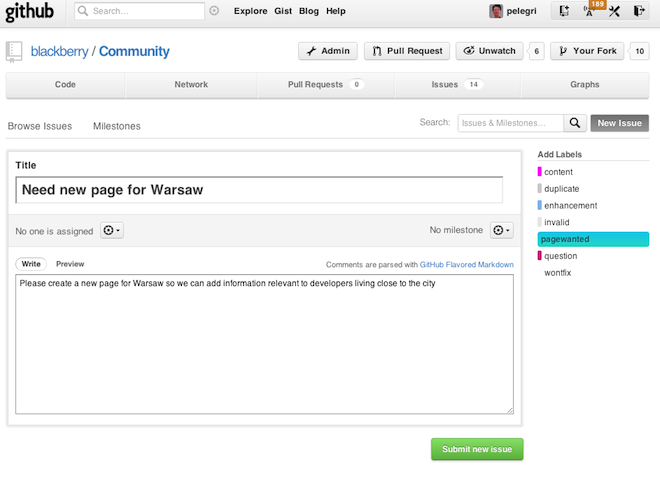Click the repository book icon
The height and width of the screenshot is (480, 660).
pyautogui.click(x=14, y=52)
